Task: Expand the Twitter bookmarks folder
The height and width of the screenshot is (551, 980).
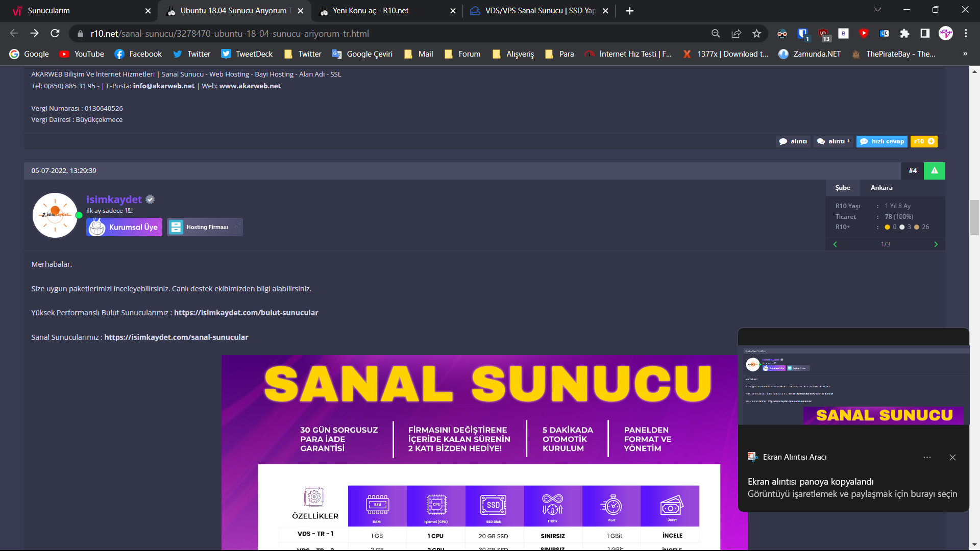Action: coord(303,54)
